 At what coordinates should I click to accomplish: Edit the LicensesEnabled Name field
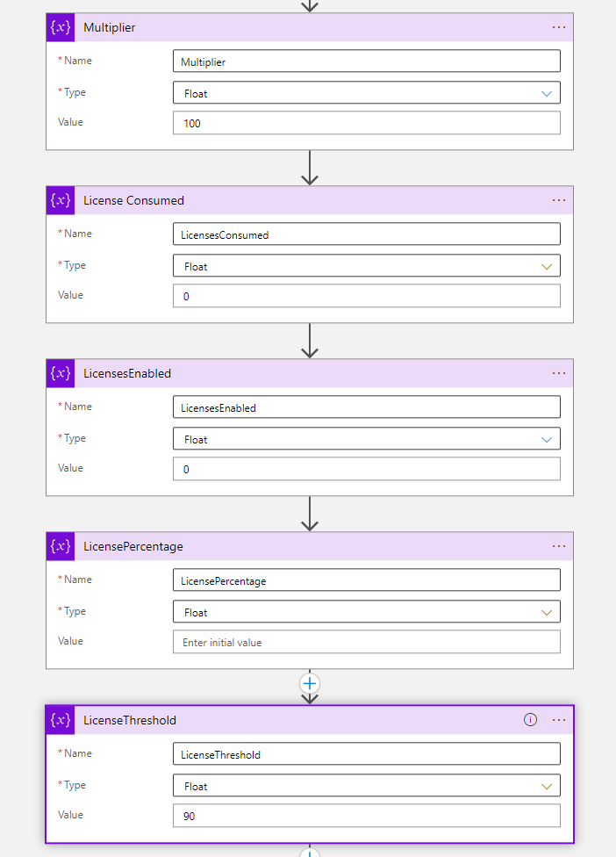tap(367, 407)
